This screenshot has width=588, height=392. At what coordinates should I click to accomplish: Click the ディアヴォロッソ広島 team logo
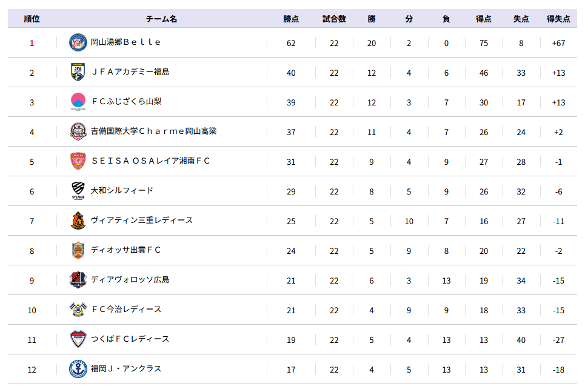[78, 280]
